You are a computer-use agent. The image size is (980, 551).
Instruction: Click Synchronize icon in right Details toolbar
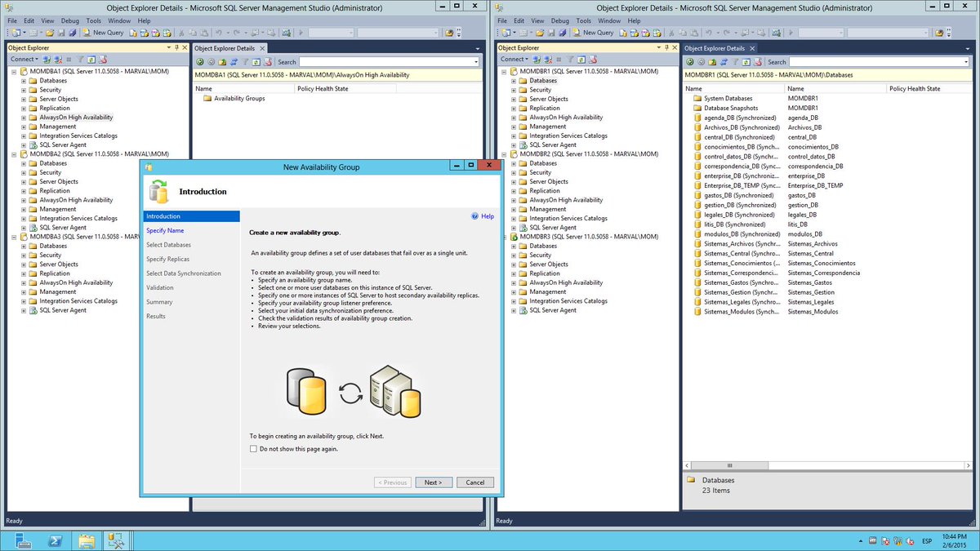point(724,61)
